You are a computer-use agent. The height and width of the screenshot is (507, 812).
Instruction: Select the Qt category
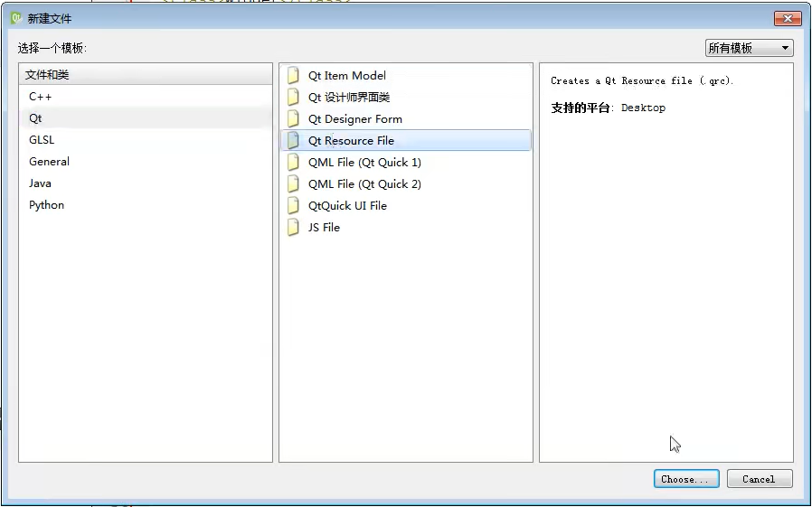[x=145, y=118]
